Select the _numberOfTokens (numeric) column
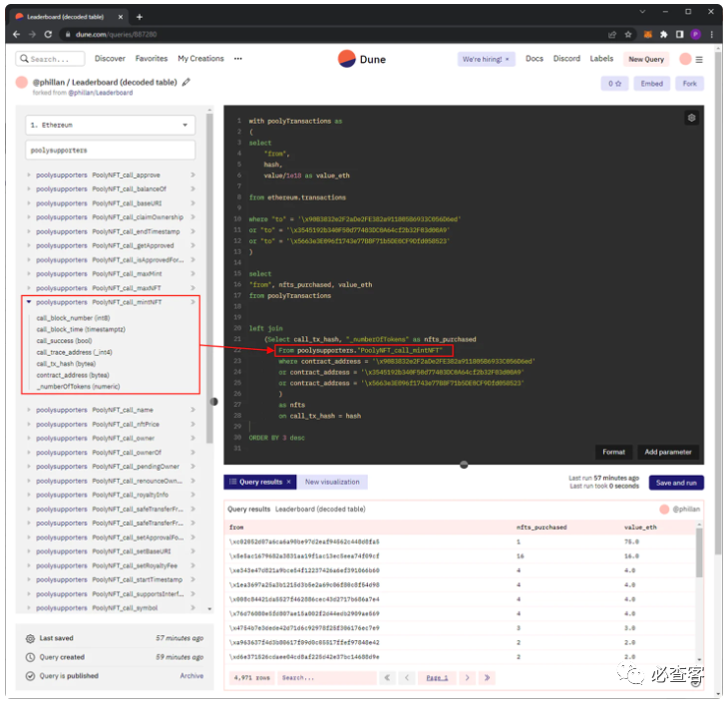The image size is (728, 706). pyautogui.click(x=78, y=386)
